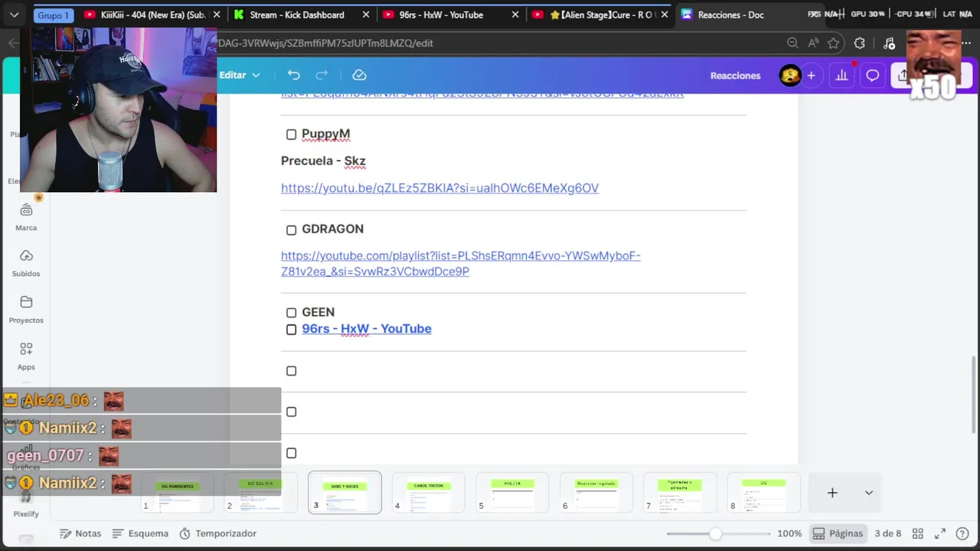
Task: Select page 4 thumbnail
Action: click(429, 493)
